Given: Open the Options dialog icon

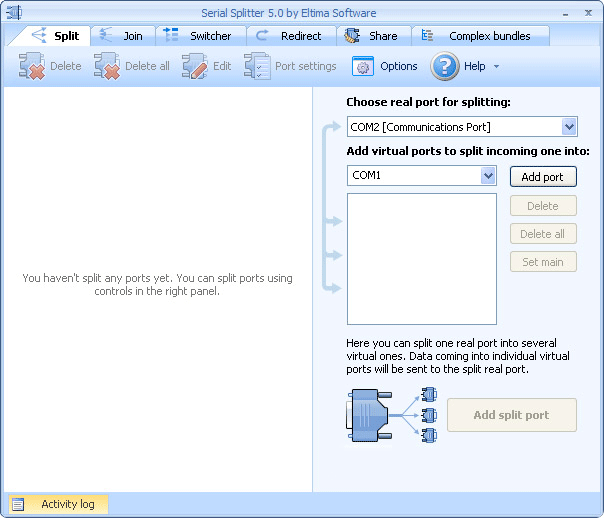Looking at the screenshot, I should [362, 67].
